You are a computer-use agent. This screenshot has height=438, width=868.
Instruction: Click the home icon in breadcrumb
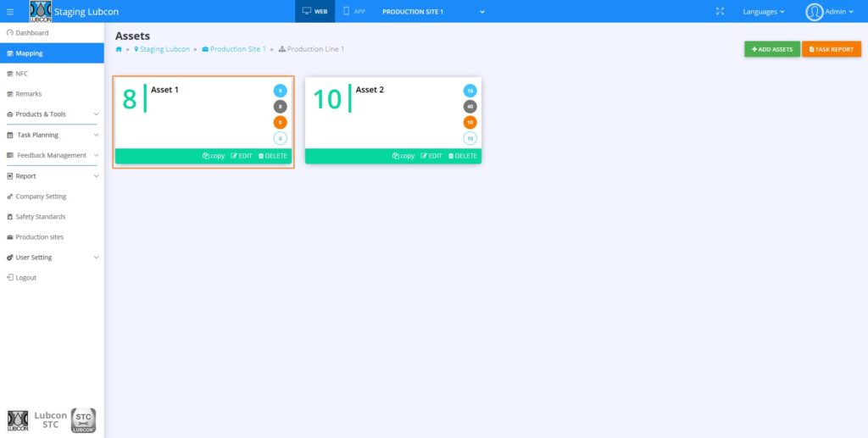pos(119,49)
